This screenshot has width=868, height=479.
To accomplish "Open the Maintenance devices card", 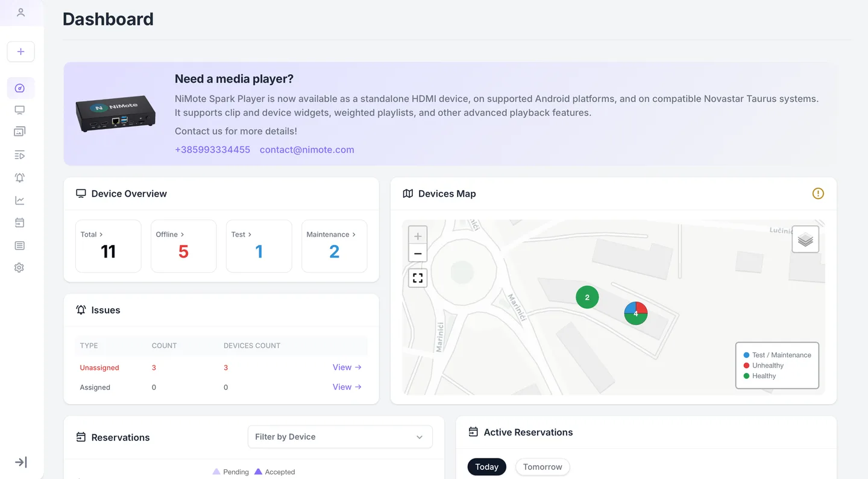I will 335,246.
